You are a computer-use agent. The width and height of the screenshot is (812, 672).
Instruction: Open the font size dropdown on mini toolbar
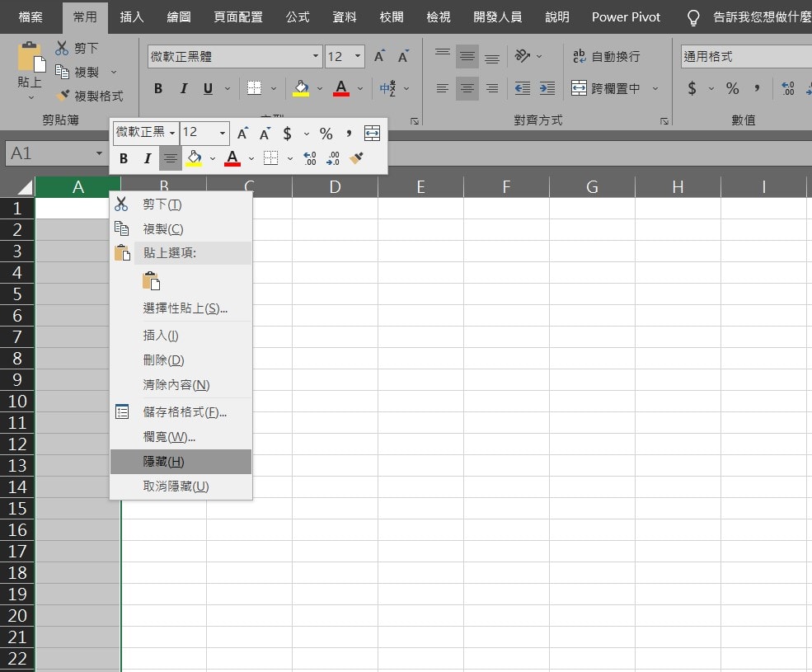tap(221, 133)
